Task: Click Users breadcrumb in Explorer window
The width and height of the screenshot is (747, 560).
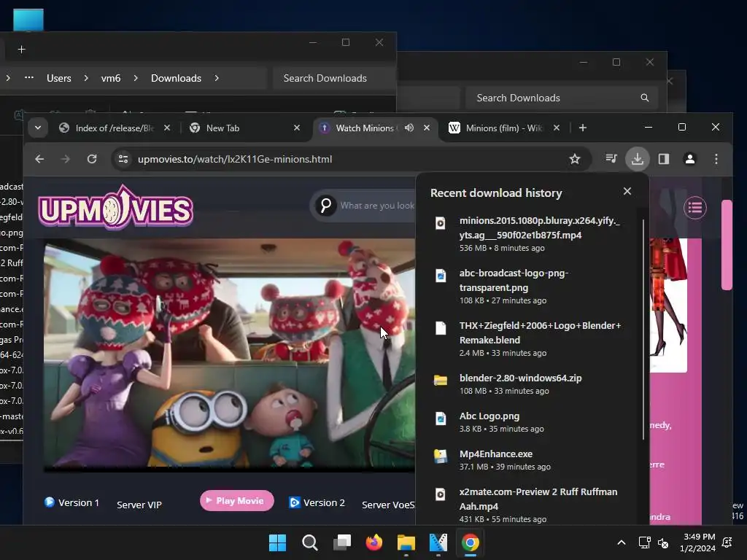Action: tap(58, 78)
